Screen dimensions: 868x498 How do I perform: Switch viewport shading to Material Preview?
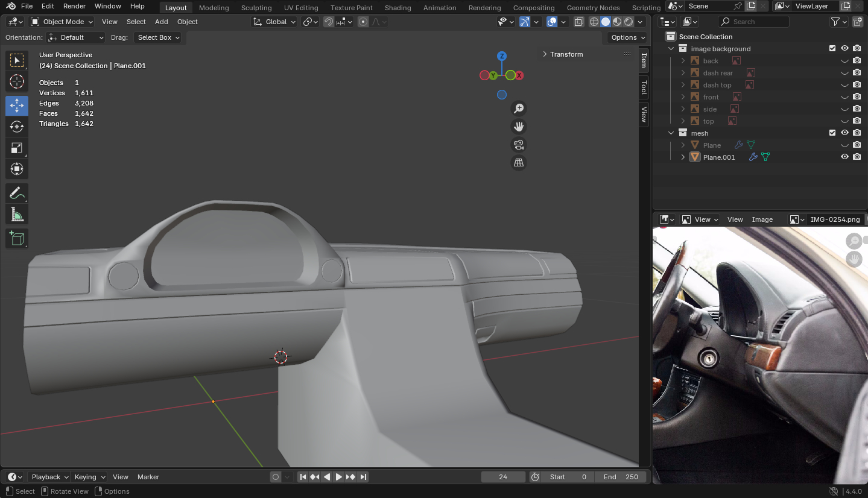617,22
